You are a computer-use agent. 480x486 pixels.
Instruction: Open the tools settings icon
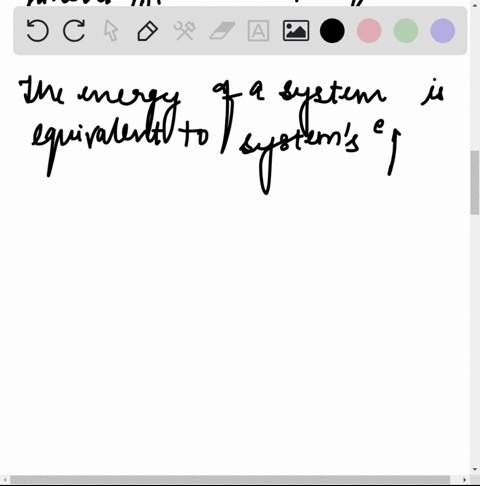[185, 31]
